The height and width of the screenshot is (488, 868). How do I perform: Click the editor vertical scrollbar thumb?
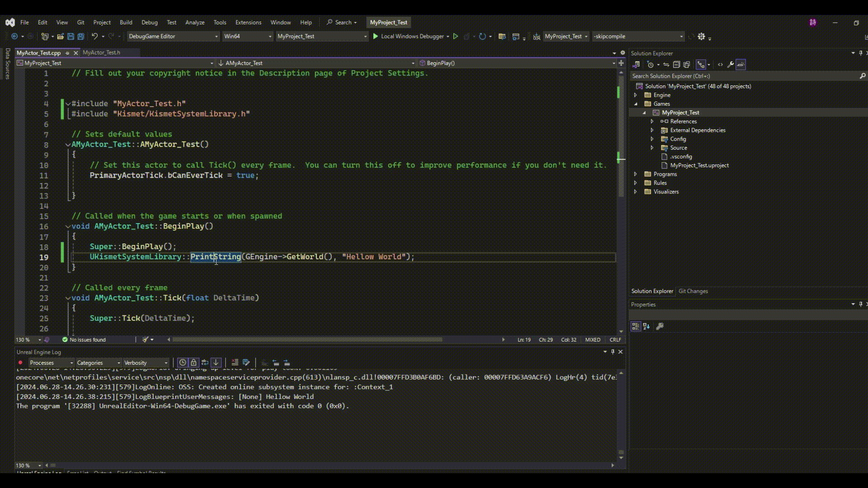tap(621, 136)
